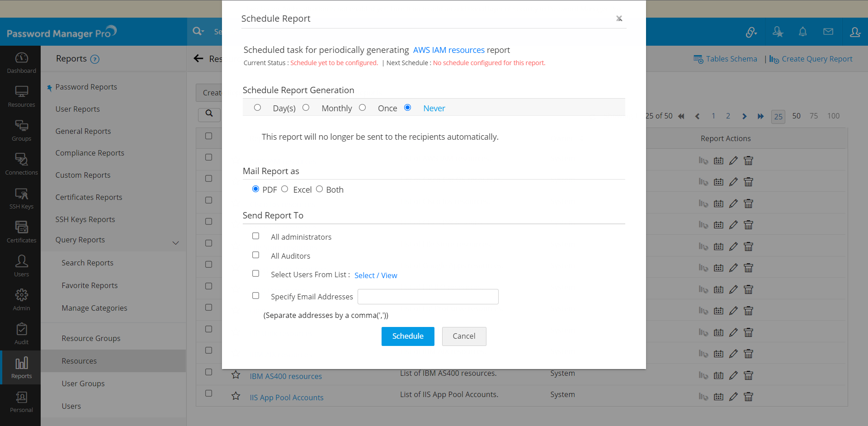Star the IBM AS400 resources report
The height and width of the screenshot is (426, 868).
(236, 375)
